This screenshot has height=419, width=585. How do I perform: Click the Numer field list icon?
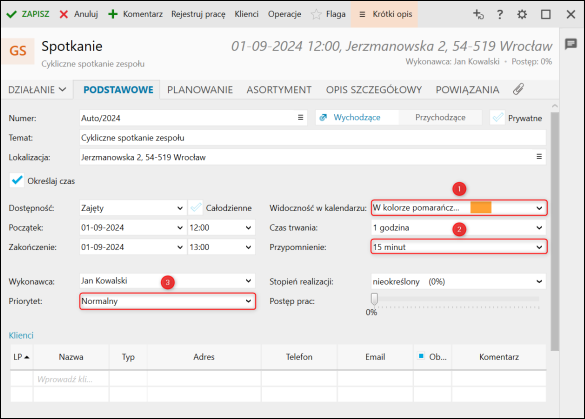pyautogui.click(x=300, y=118)
